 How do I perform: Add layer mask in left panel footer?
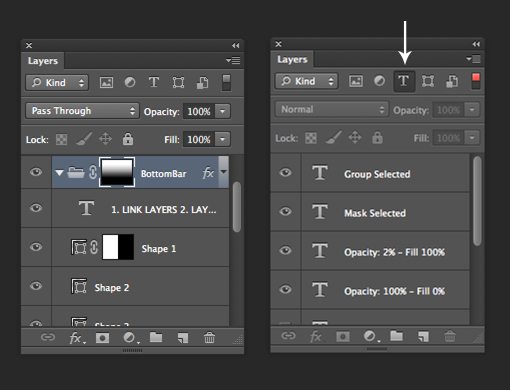point(102,338)
